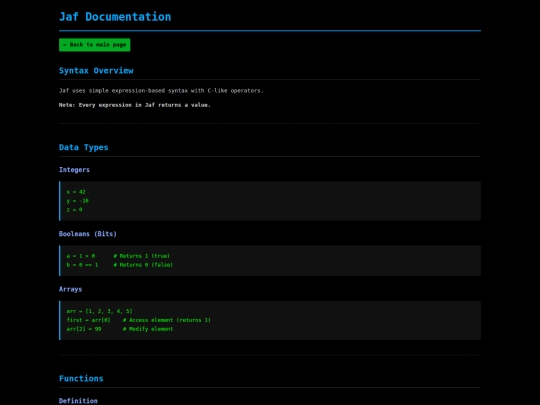Click the Functions heading
Image resolution: width=540 pixels, height=405 pixels.
pyautogui.click(x=81, y=378)
